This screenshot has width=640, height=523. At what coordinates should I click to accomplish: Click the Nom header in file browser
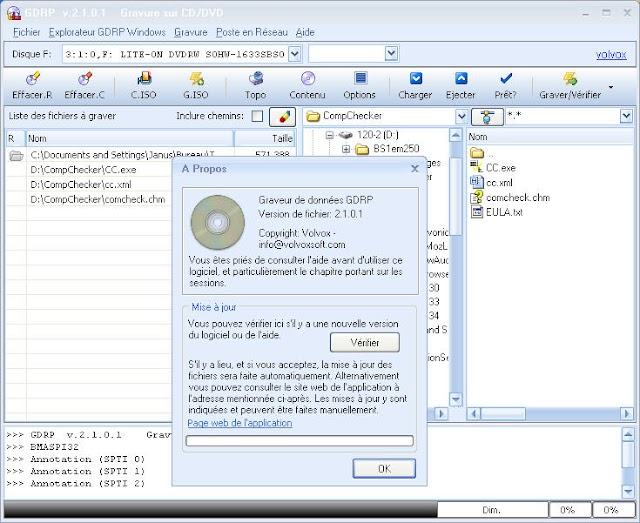pyautogui.click(x=550, y=137)
